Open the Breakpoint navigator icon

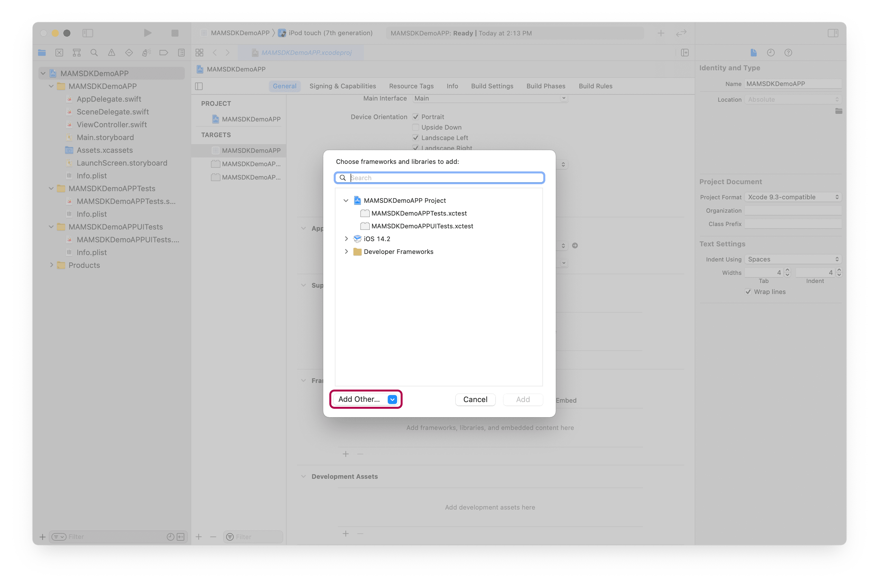pyautogui.click(x=164, y=53)
